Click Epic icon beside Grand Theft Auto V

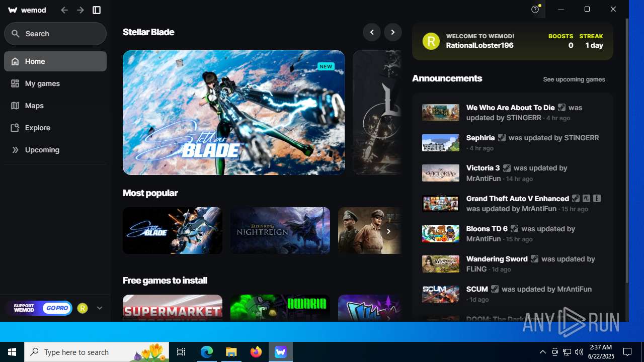coord(597,198)
